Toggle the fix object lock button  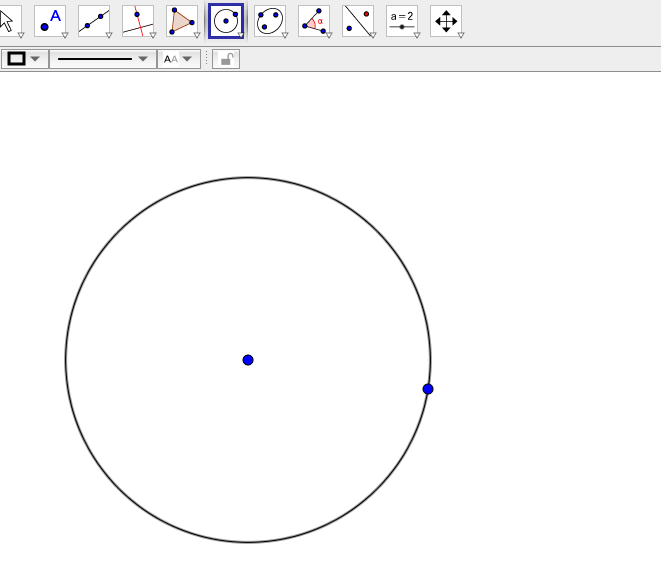(227, 59)
